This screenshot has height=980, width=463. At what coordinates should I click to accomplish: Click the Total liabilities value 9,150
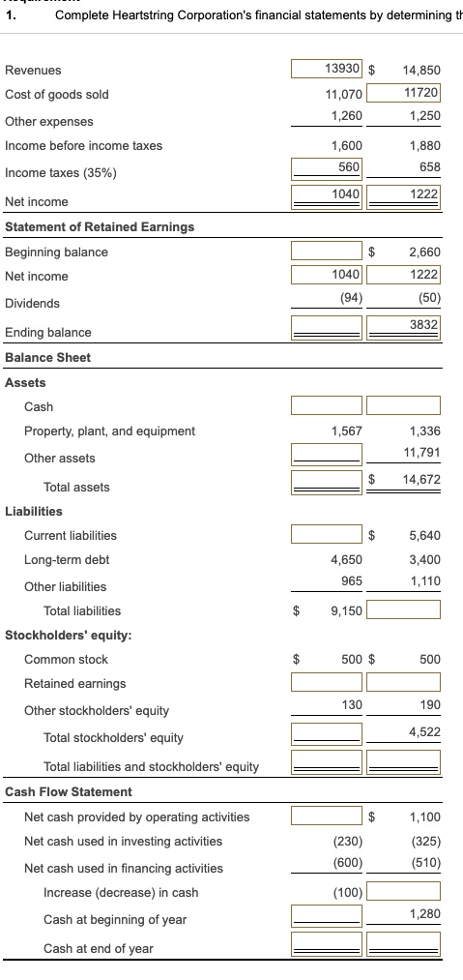(x=347, y=611)
